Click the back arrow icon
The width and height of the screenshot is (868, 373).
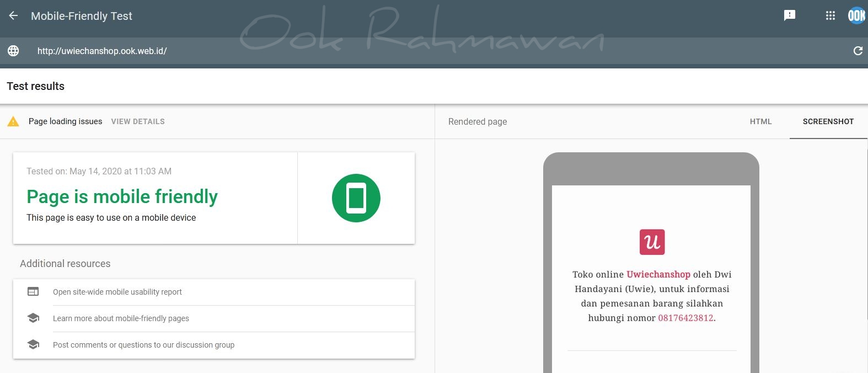(13, 16)
